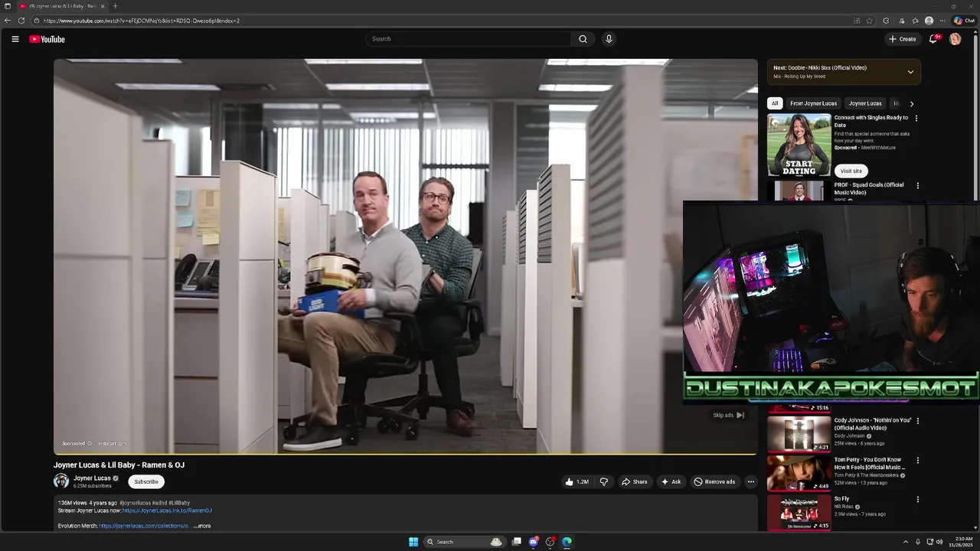Viewport: 980px width, 551px height.
Task: Open the YouTube hamburger guide menu
Action: click(x=15, y=39)
